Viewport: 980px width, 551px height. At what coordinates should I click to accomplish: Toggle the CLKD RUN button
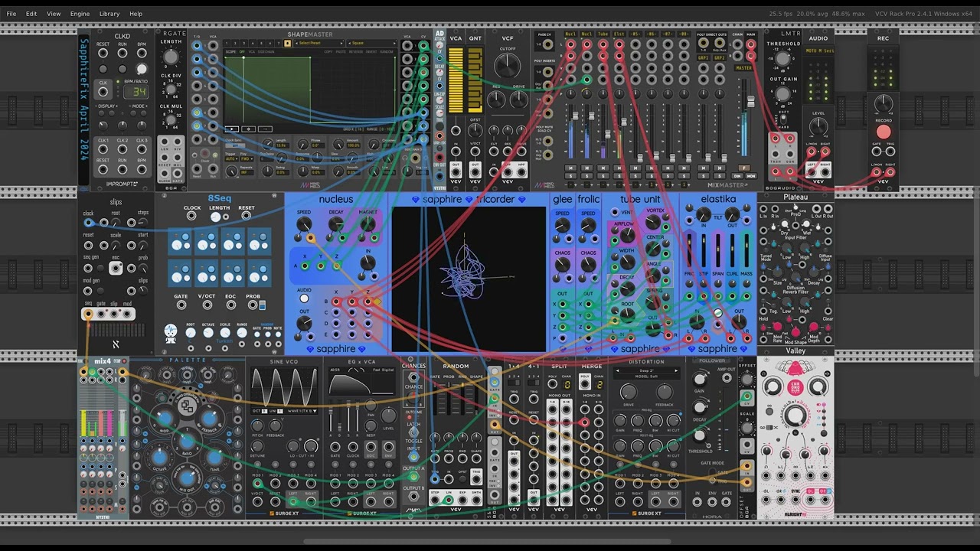point(122,67)
